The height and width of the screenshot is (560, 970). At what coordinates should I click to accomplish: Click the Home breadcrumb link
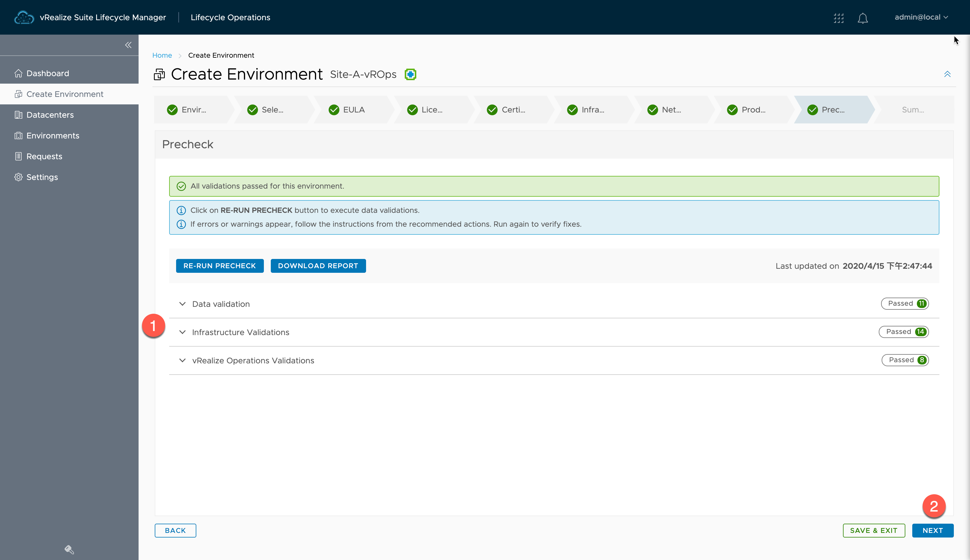tap(162, 55)
